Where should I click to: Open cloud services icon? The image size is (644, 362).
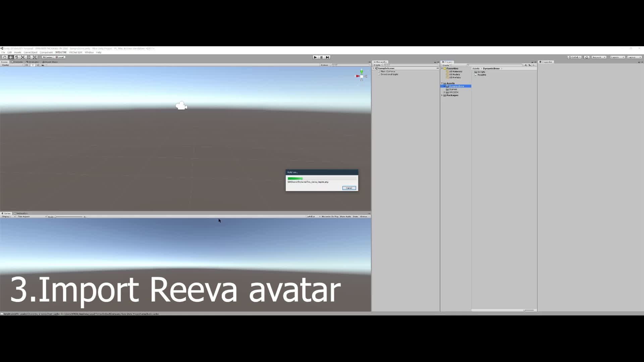pyautogui.click(x=587, y=57)
